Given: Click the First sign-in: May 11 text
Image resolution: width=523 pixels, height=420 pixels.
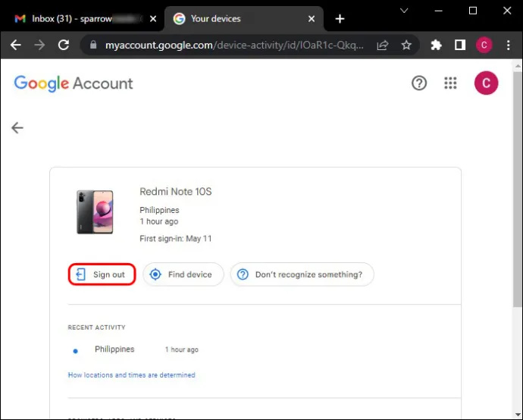Looking at the screenshot, I should [x=175, y=239].
